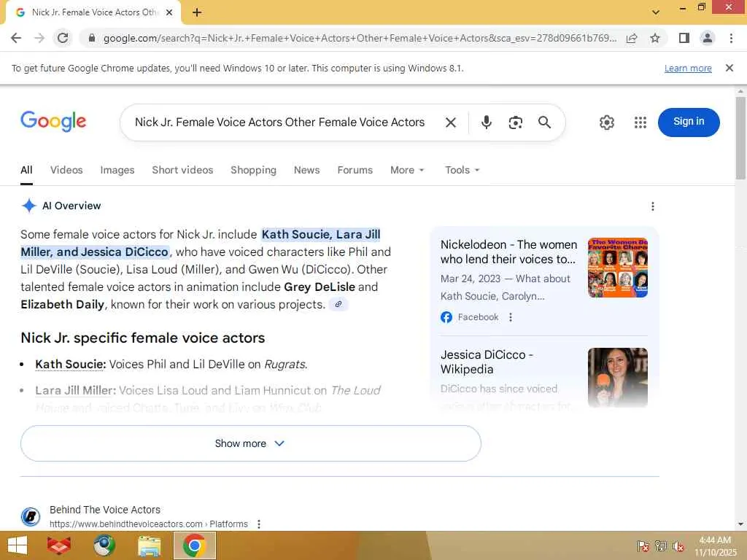
Task: Click the muted volume tray icon
Action: coord(678,546)
